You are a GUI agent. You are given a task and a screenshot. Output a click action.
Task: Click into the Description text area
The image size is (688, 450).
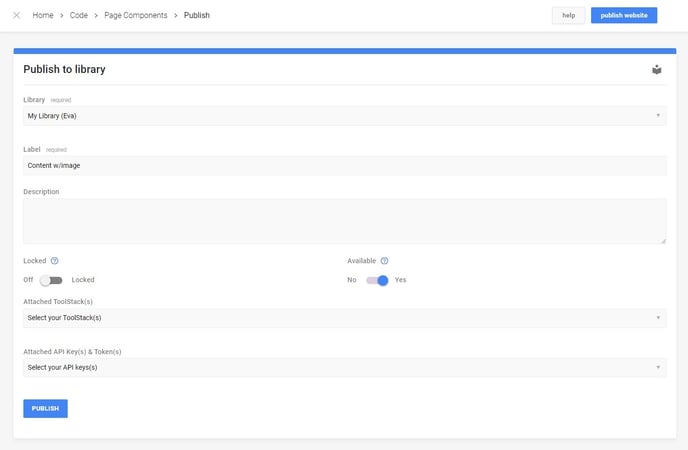point(344,221)
